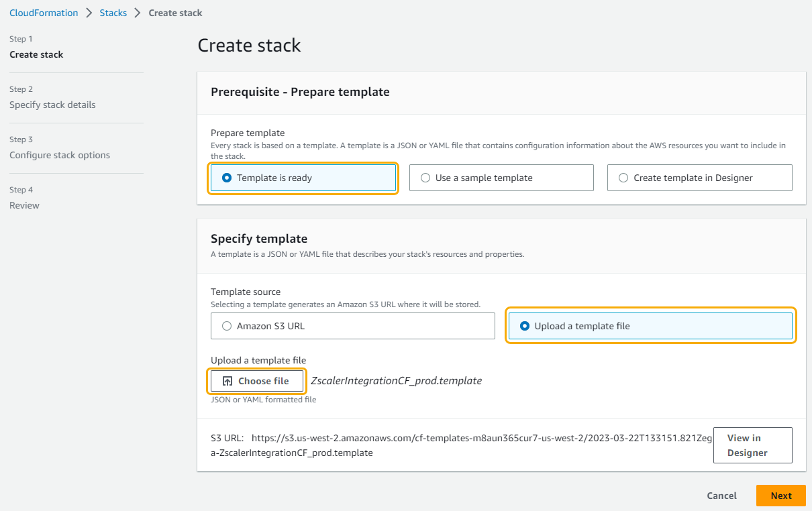Screen dimensions: 812x511
Task: Jump to Specify stack details step
Action: coord(52,105)
